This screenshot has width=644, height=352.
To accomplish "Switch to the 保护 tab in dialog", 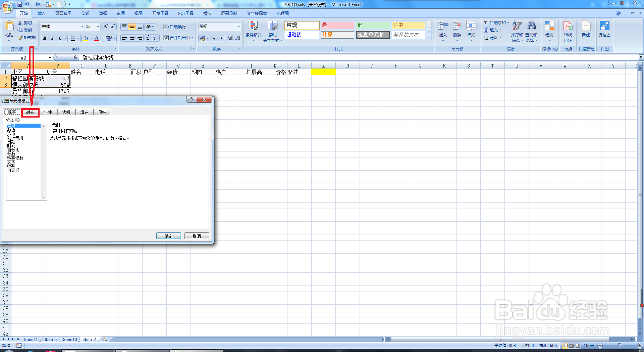I will 102,113.
